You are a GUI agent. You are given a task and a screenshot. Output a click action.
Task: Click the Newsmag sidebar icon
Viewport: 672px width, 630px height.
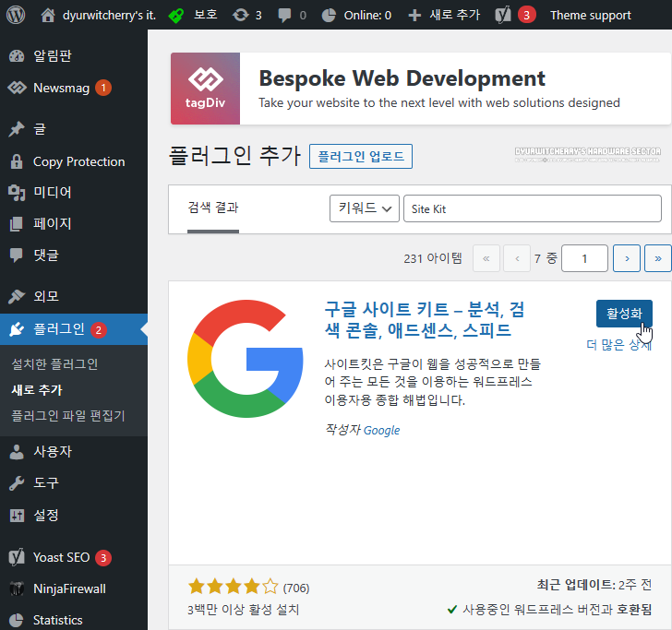tap(17, 88)
